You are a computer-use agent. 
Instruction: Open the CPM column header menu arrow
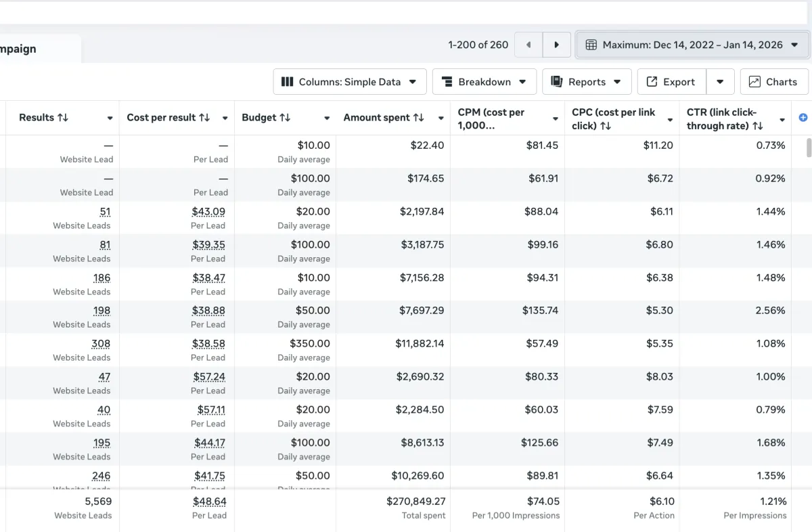pos(556,119)
